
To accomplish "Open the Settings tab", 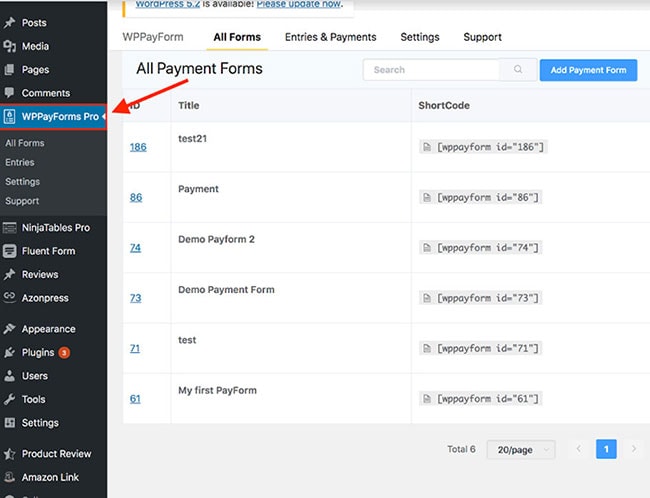I will pyautogui.click(x=420, y=37).
